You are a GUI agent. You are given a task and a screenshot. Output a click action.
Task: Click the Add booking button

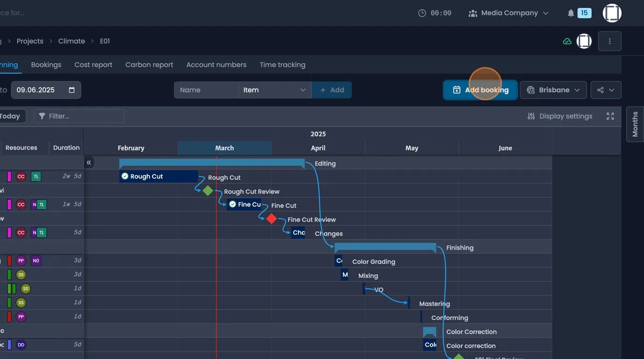[480, 90]
